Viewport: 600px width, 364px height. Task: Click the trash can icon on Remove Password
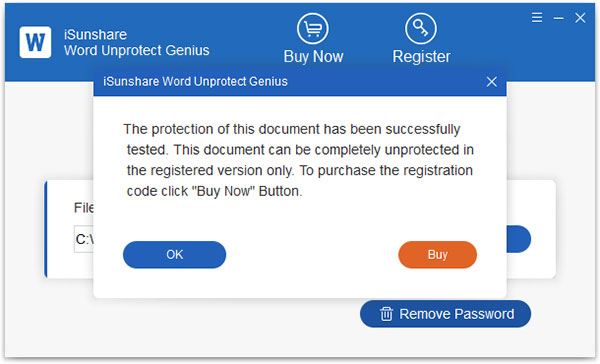386,314
